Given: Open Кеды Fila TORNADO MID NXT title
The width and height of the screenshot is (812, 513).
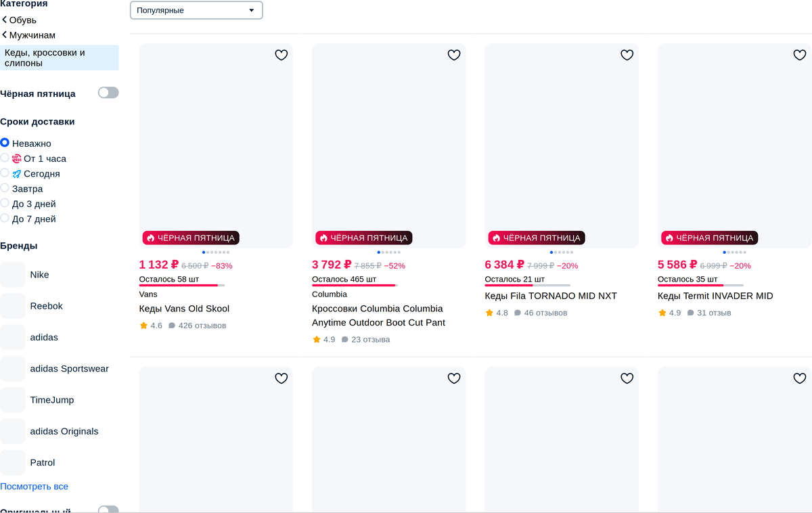Looking at the screenshot, I should coord(551,296).
